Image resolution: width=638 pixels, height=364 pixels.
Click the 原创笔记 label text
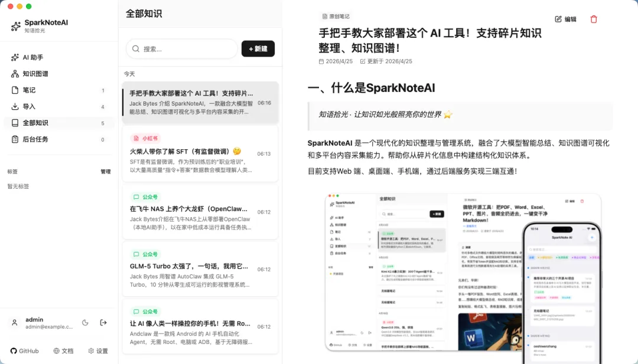(x=339, y=17)
